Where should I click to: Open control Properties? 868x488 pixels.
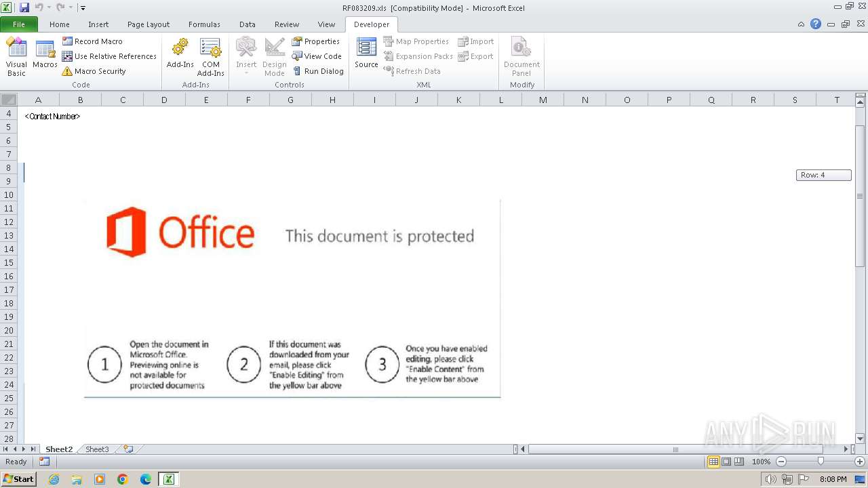[x=316, y=41]
